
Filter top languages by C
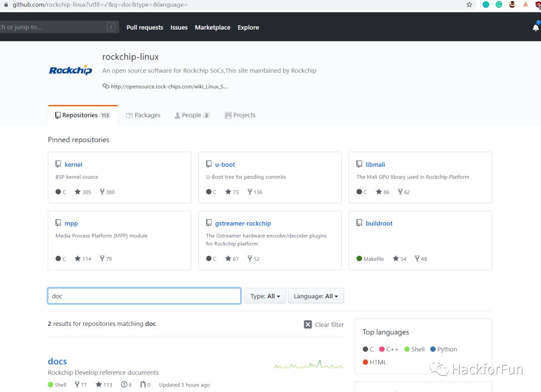pos(368,349)
